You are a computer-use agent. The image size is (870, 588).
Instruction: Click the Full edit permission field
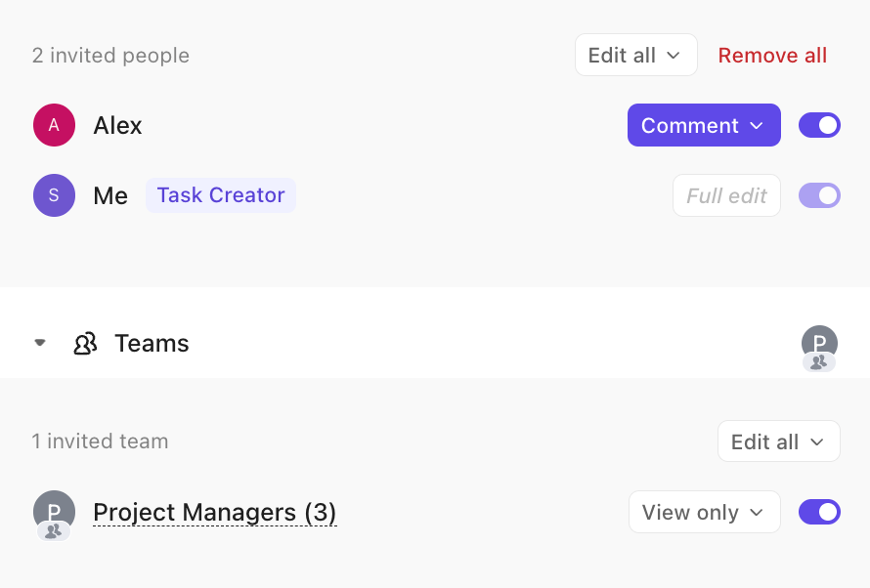(726, 195)
